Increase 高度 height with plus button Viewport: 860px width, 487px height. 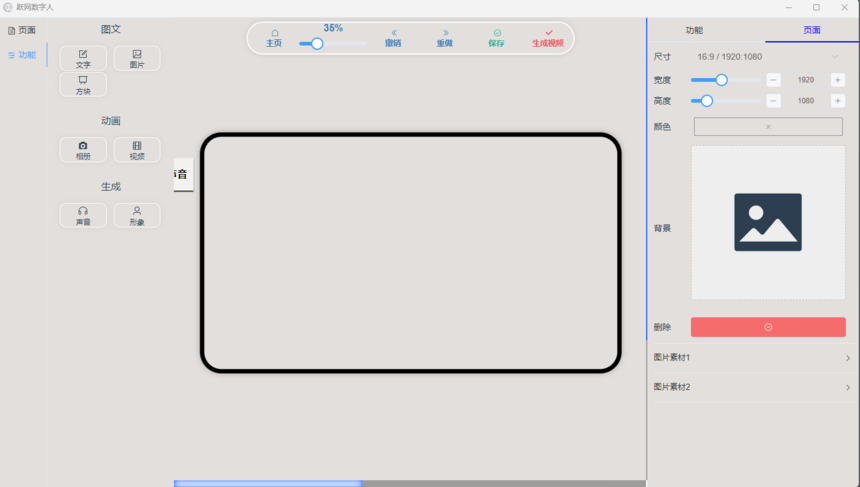[837, 101]
